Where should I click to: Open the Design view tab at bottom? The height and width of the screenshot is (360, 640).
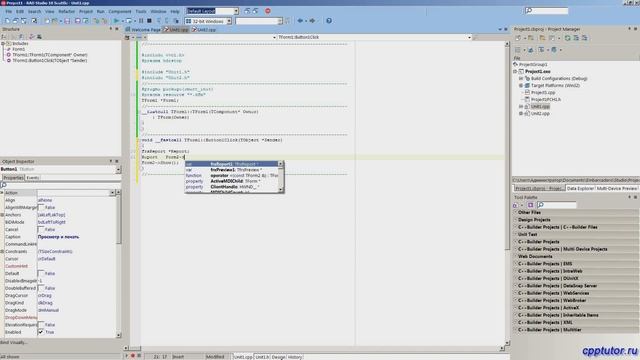[278, 357]
